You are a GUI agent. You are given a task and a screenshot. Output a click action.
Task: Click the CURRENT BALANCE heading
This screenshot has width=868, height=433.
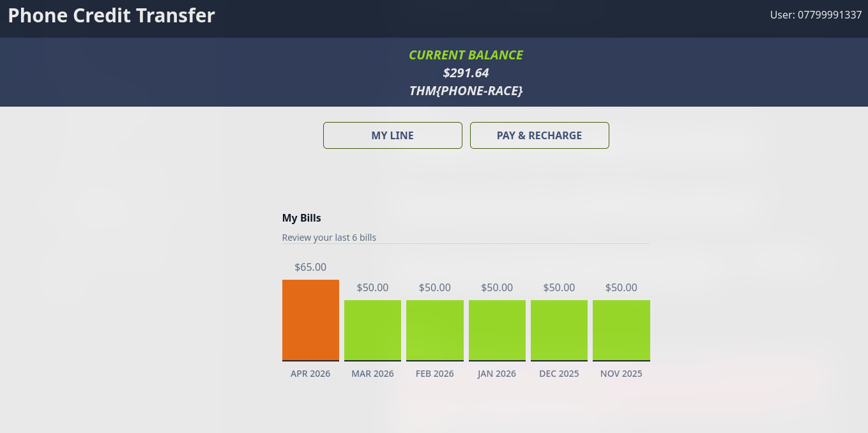466,55
